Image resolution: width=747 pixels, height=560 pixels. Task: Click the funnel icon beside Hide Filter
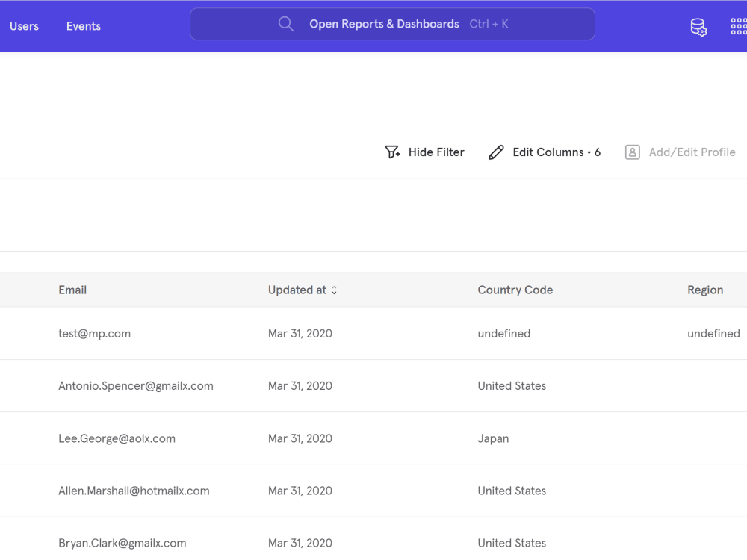coord(392,152)
